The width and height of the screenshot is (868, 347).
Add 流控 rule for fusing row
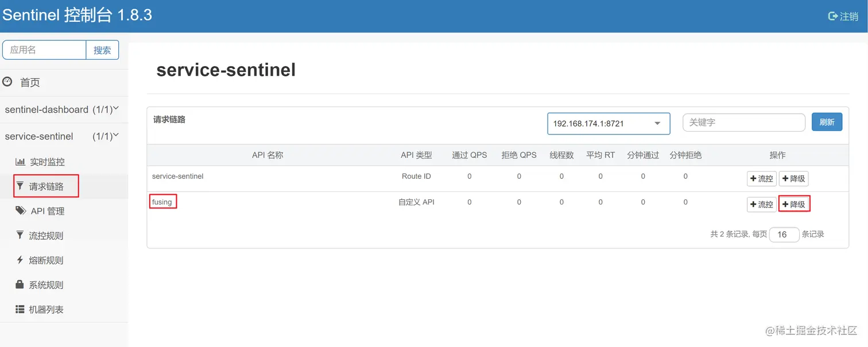coord(762,204)
